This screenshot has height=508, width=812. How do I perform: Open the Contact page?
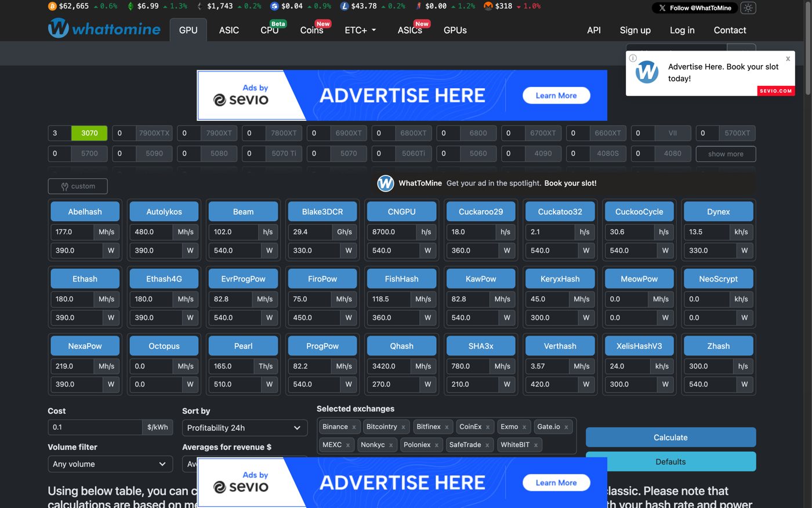pos(730,30)
